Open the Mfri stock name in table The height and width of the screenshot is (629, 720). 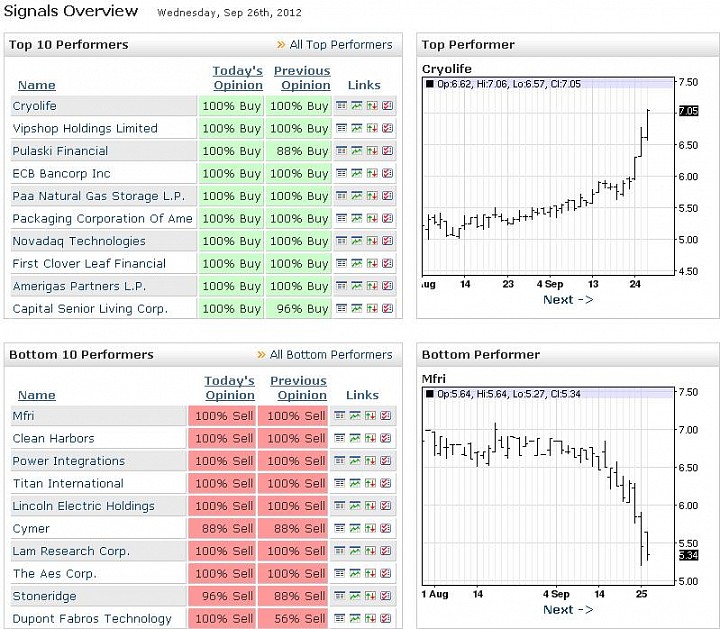point(23,416)
